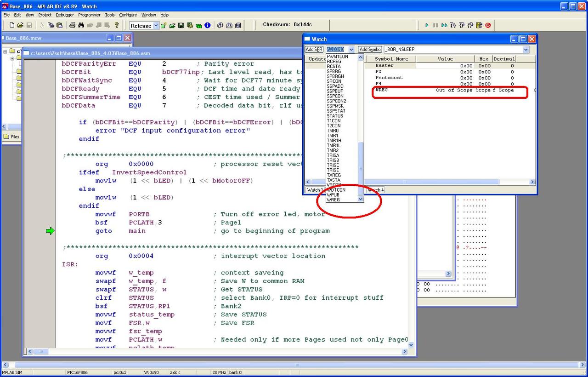Click the Make build icon
Viewport: 588px width, 377px height.
tap(220, 25)
